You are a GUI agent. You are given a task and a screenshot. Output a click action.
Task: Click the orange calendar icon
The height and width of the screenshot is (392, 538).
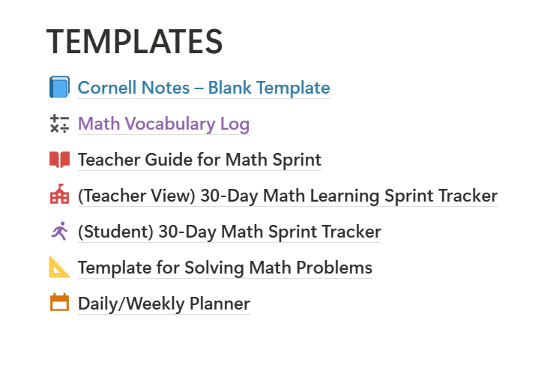[59, 302]
